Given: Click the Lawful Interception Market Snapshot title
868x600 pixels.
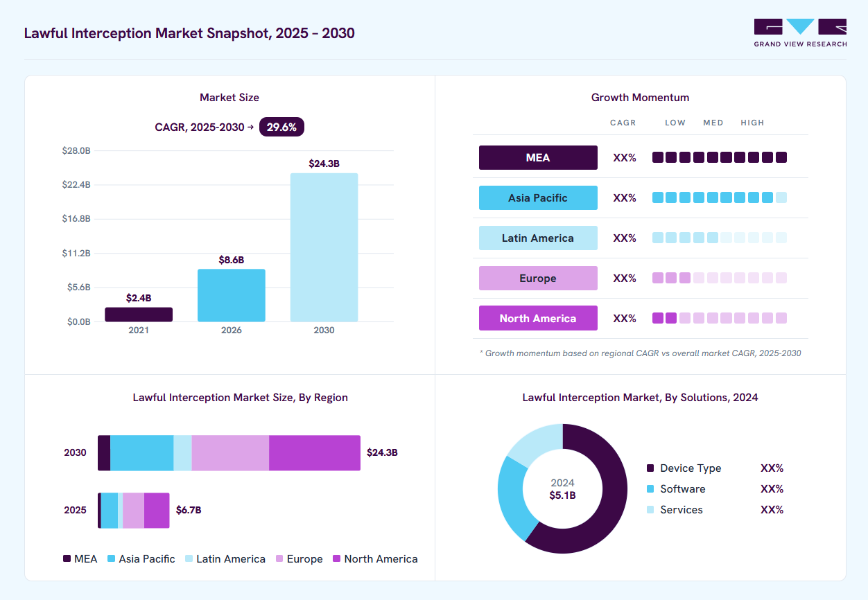Looking at the screenshot, I should (189, 33).
